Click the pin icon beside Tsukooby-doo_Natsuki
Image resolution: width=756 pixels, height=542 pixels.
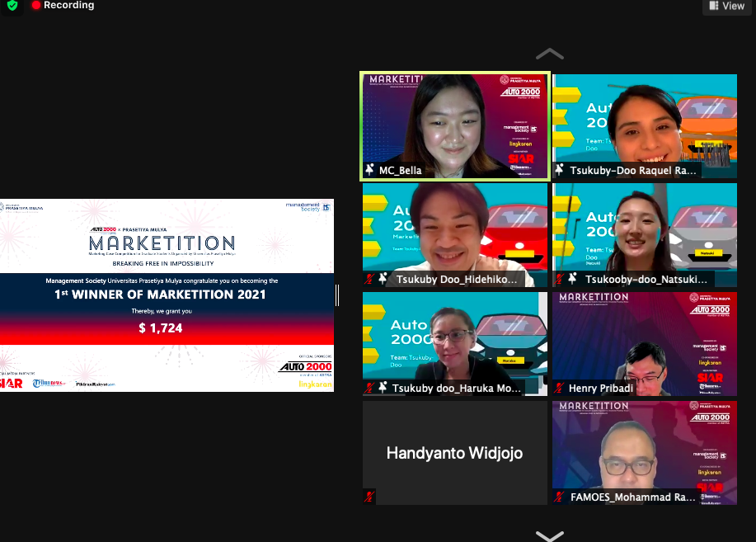point(572,279)
